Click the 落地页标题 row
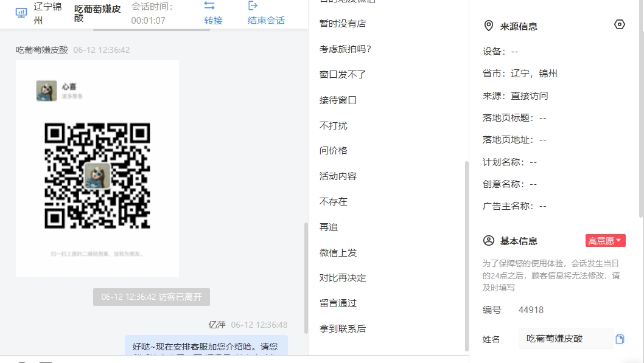The width and height of the screenshot is (644, 363). pyautogui.click(x=514, y=118)
